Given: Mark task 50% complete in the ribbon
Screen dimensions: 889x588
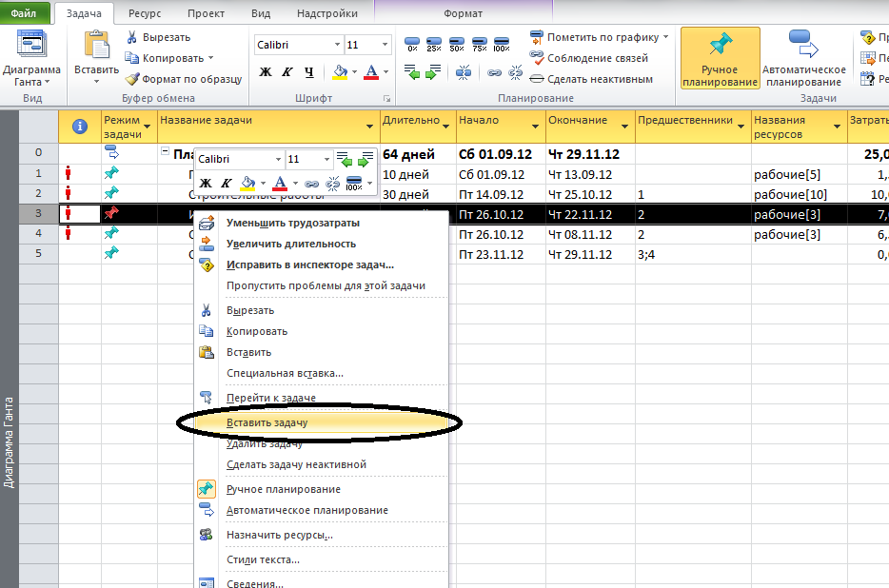Looking at the screenshot, I should (457, 44).
